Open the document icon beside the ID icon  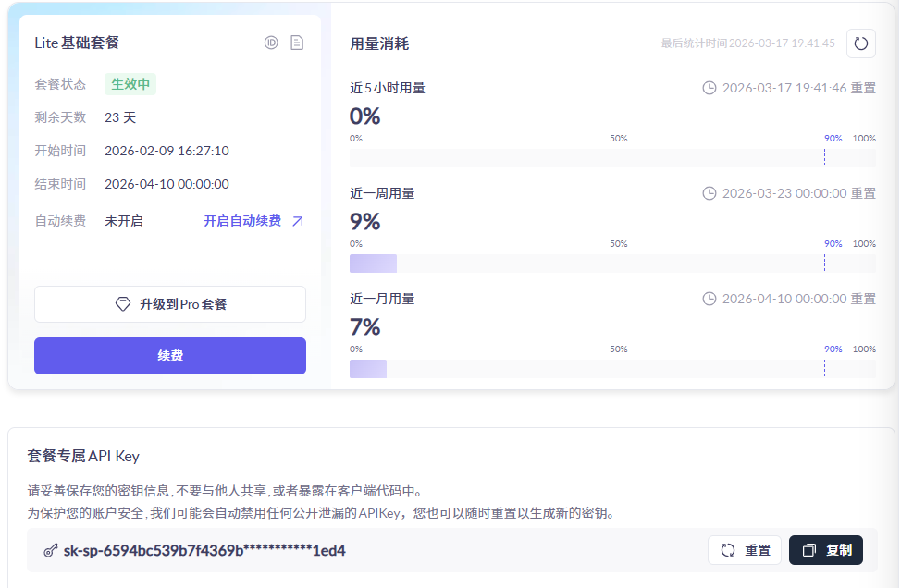pyautogui.click(x=297, y=43)
